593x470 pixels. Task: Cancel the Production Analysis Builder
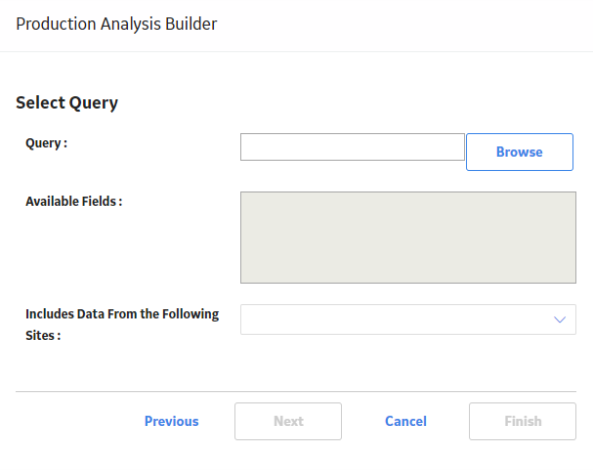click(406, 421)
